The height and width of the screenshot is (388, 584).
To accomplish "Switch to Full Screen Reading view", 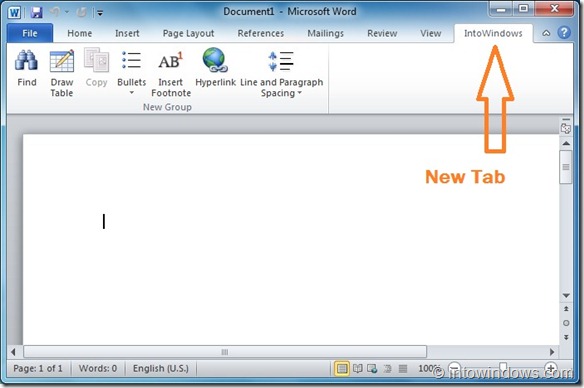I will click(358, 369).
